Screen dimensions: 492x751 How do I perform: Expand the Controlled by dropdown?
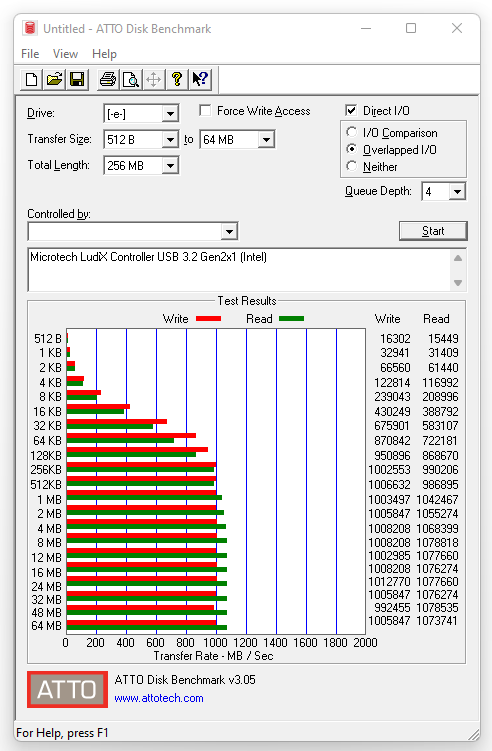click(x=229, y=232)
